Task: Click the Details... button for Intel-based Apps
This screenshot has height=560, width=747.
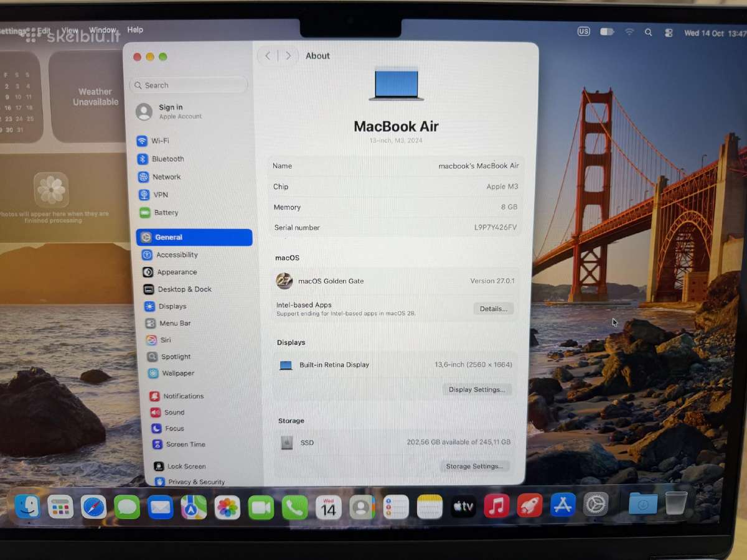Action: 494,309
